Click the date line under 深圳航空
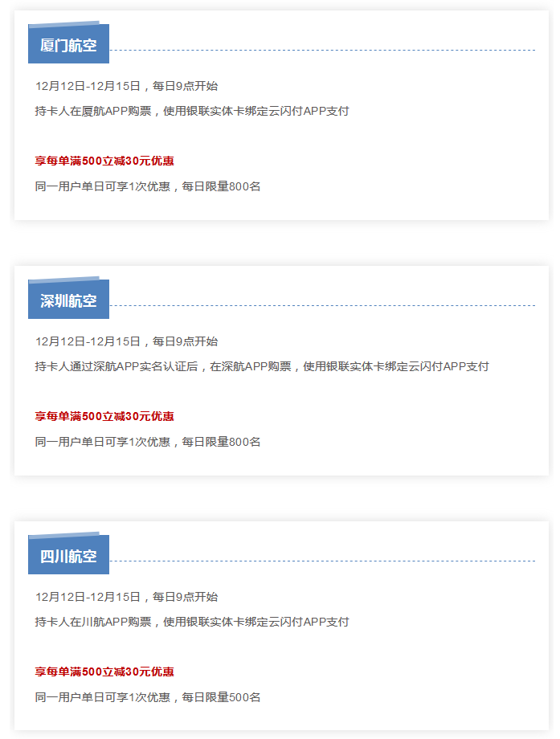 coord(126,341)
